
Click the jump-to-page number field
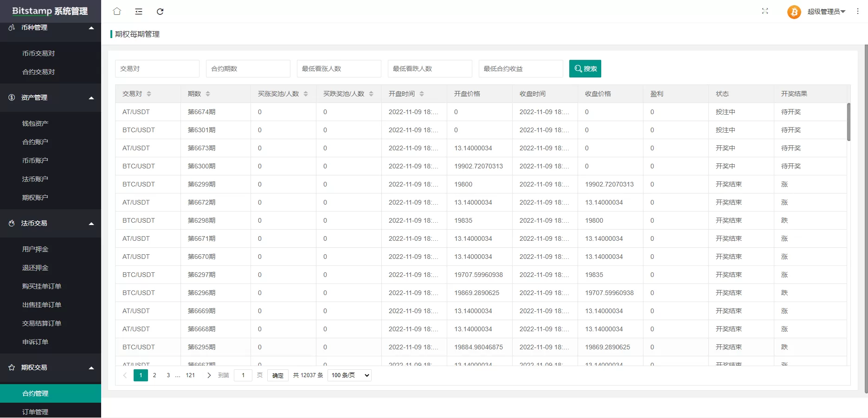[243, 375]
